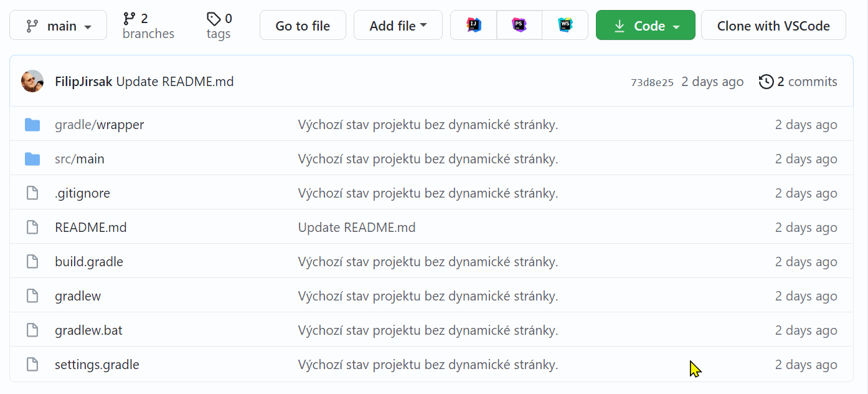Click the Update README.md commit message link
The image size is (868, 394).
(x=175, y=82)
